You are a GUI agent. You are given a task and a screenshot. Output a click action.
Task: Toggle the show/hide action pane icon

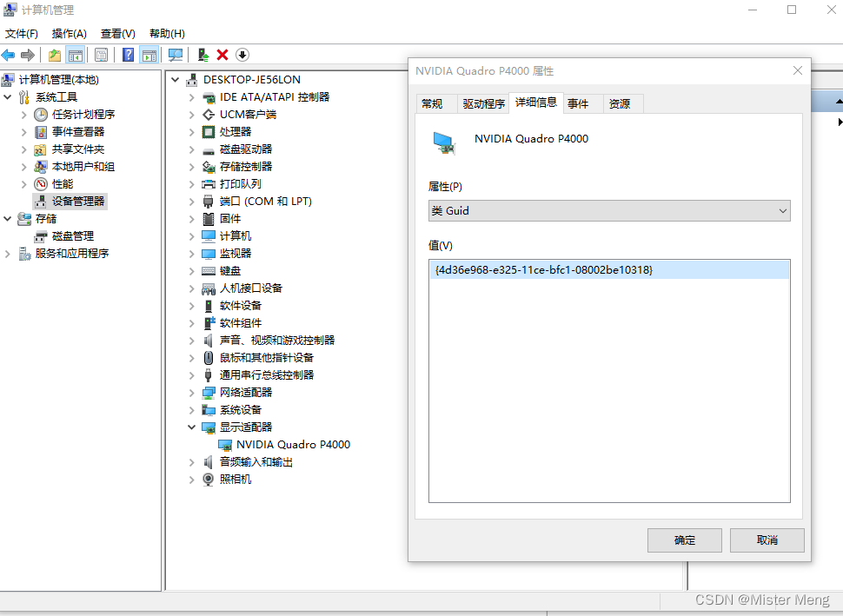(x=149, y=55)
